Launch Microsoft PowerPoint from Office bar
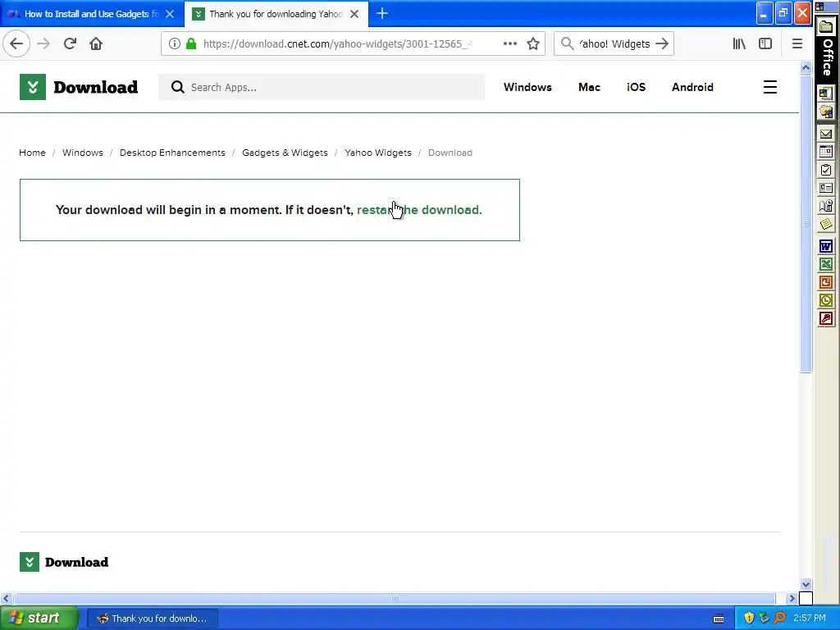 pos(825,282)
